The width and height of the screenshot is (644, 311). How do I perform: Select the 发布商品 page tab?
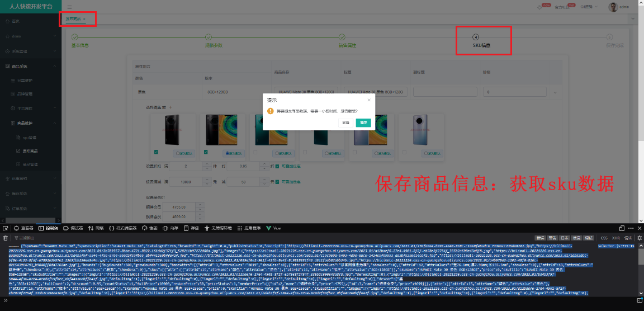[x=74, y=19]
